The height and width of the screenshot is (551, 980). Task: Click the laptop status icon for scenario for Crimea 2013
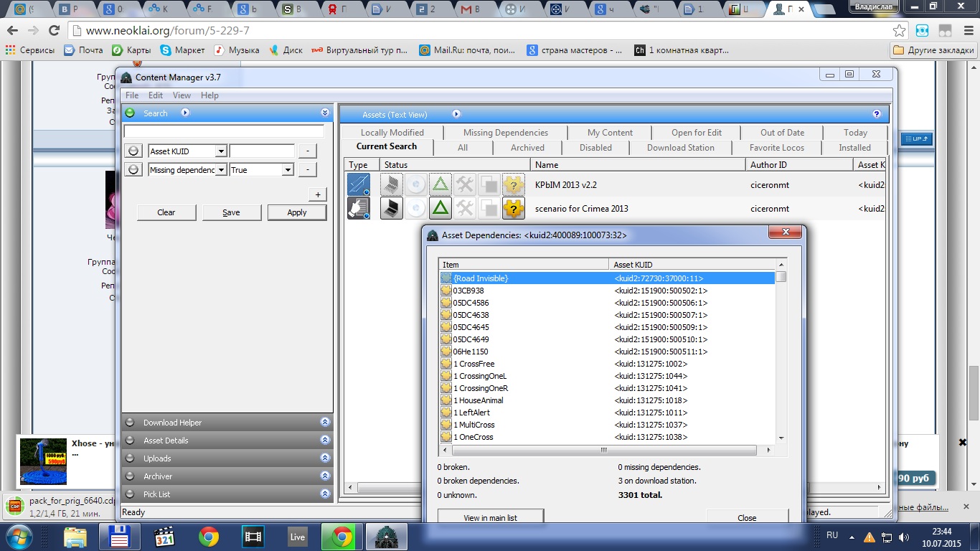pyautogui.click(x=391, y=209)
